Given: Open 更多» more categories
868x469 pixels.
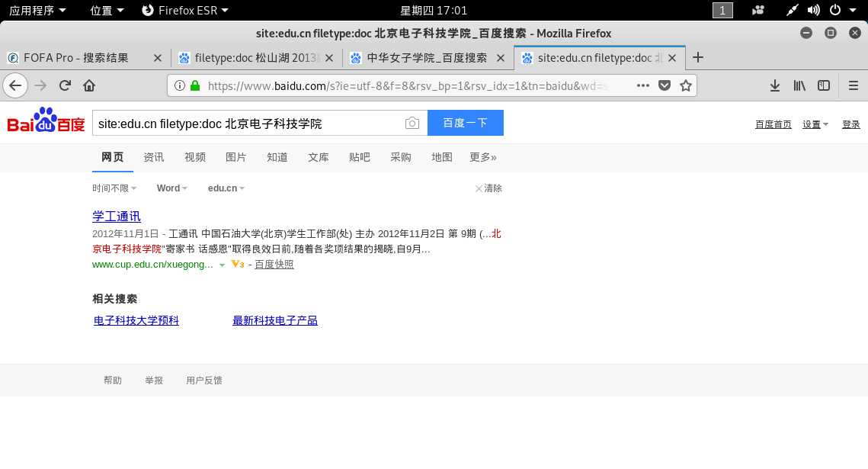Looking at the screenshot, I should coord(482,157).
